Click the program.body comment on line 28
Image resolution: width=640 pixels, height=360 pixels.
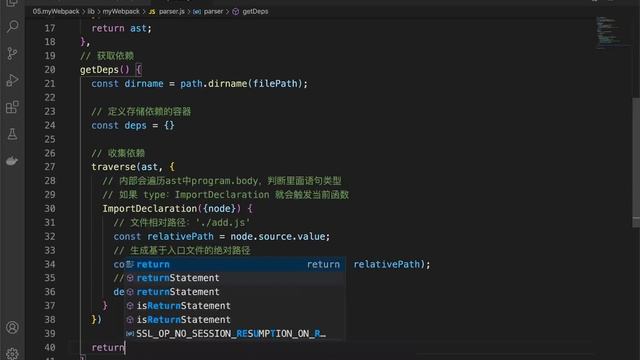(222, 181)
